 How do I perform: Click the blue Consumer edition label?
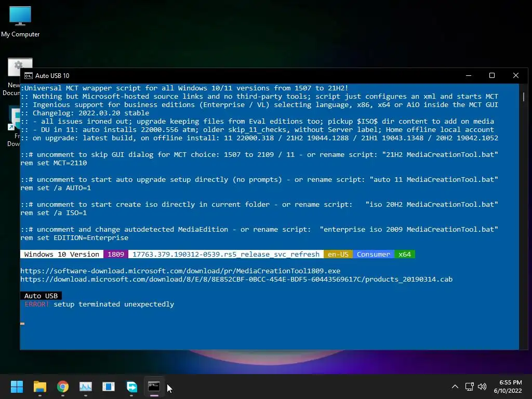[x=374, y=254]
